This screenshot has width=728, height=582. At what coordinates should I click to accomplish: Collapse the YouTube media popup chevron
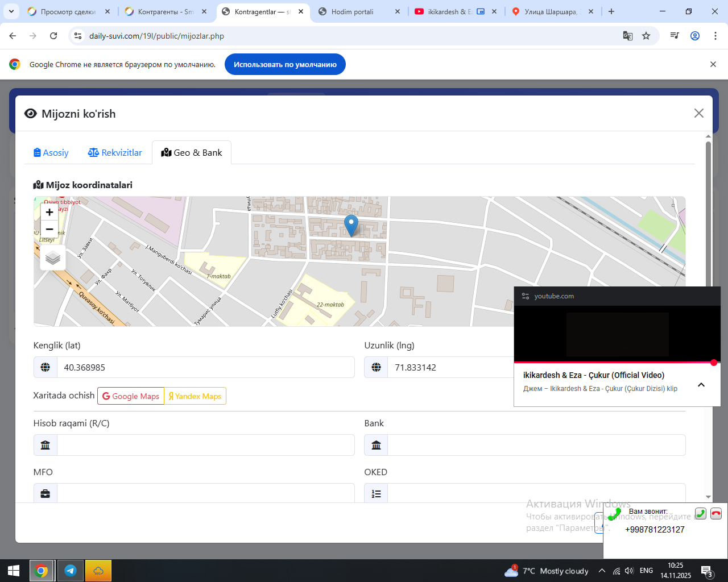tap(701, 385)
